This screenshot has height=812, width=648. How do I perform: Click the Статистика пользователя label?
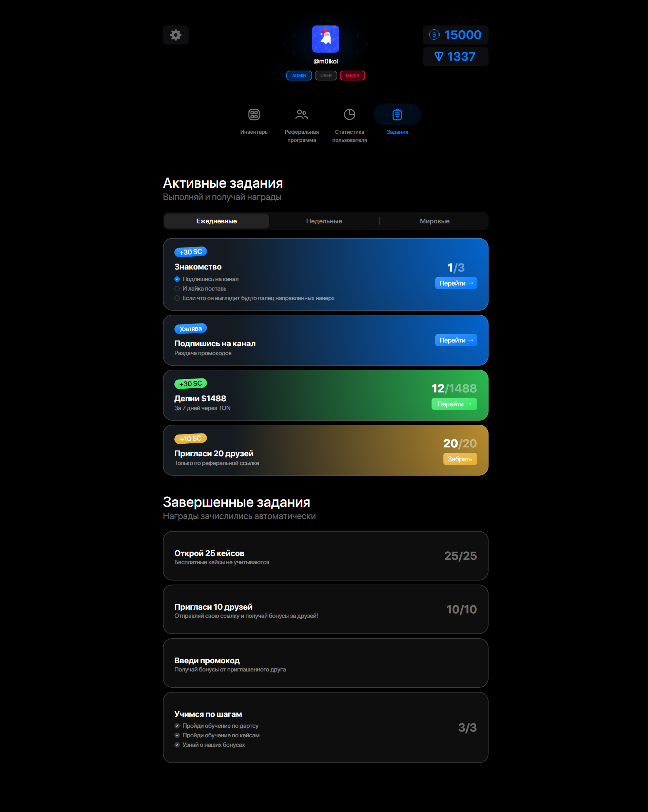click(349, 136)
